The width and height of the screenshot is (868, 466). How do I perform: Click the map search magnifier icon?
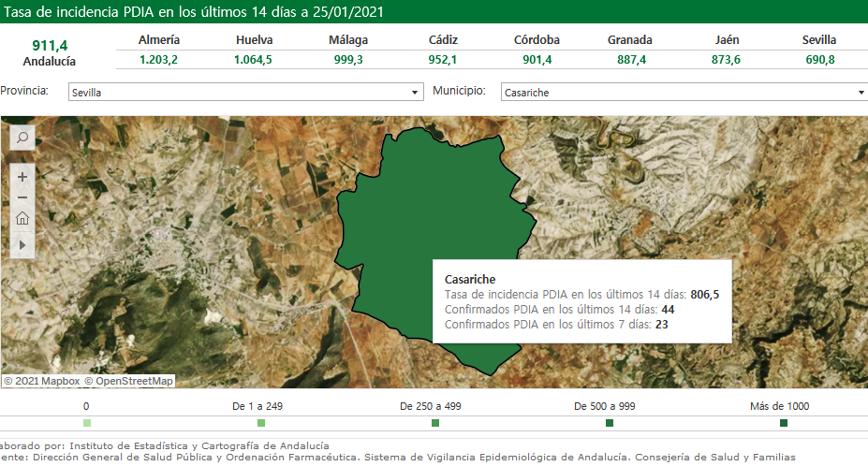(22, 138)
